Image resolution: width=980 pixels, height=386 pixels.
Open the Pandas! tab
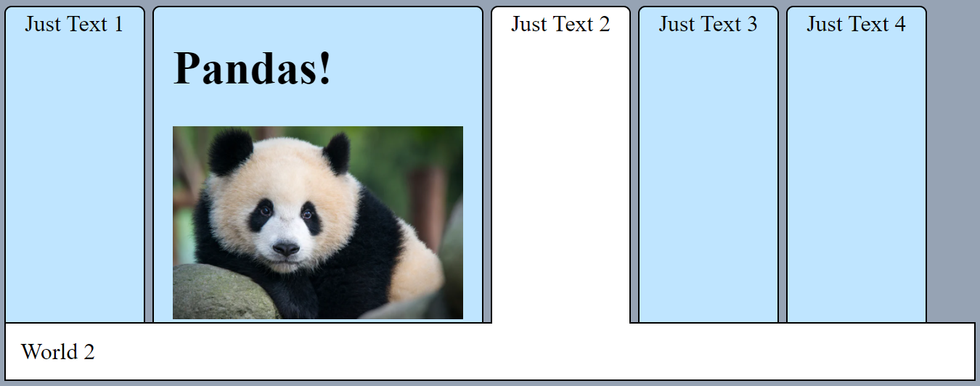[318, 165]
